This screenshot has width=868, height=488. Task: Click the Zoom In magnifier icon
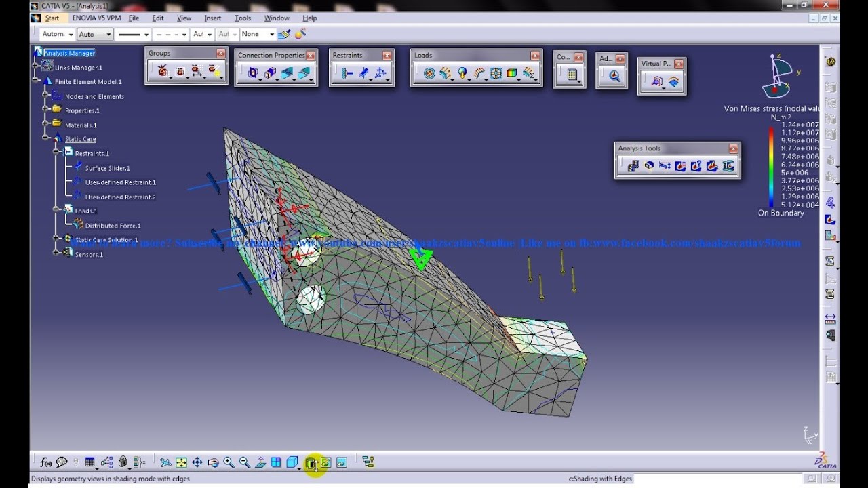pyautogui.click(x=229, y=462)
